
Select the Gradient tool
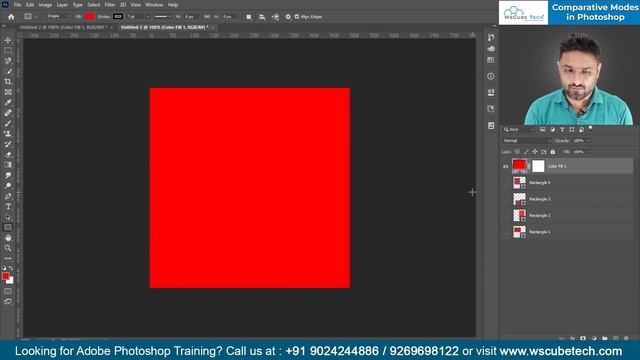(x=8, y=165)
